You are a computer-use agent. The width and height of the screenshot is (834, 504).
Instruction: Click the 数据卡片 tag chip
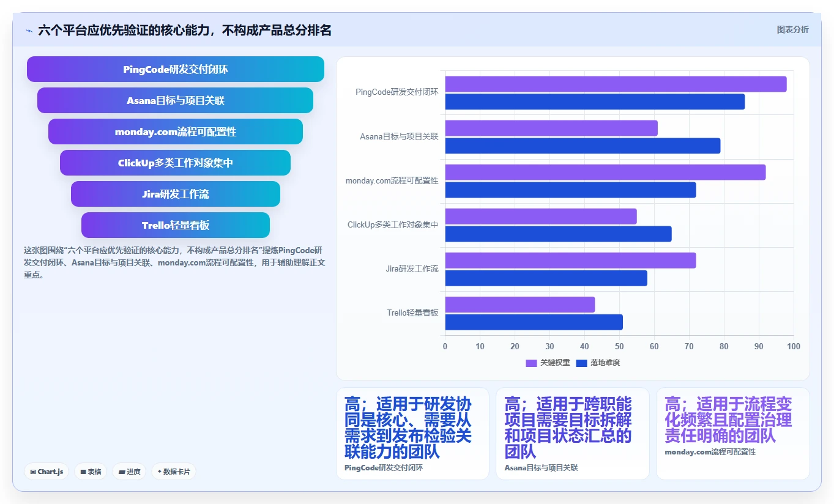pos(174,472)
